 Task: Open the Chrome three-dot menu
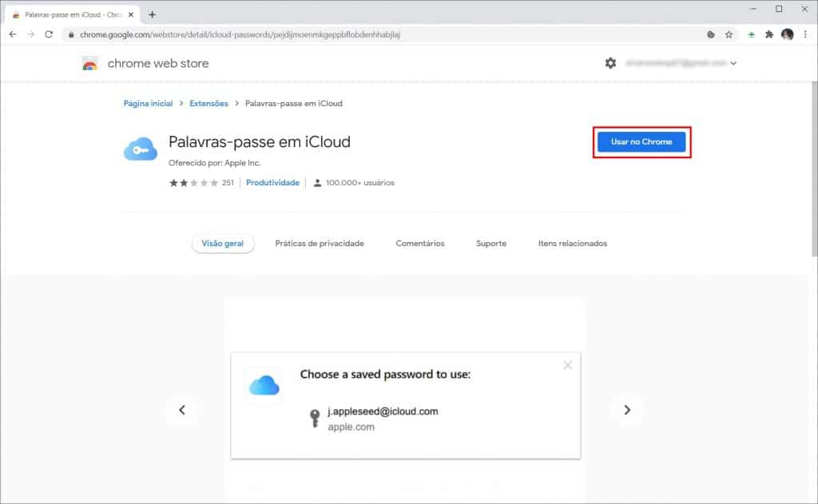pyautogui.click(x=805, y=34)
